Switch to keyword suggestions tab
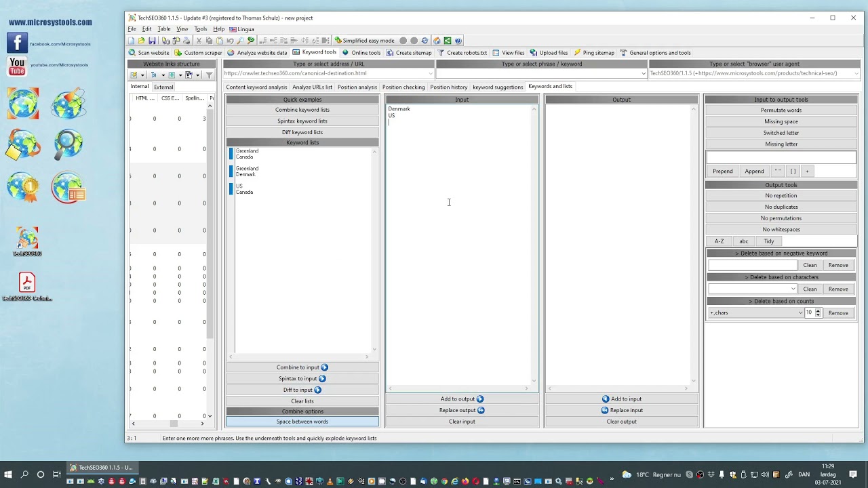 tap(498, 87)
